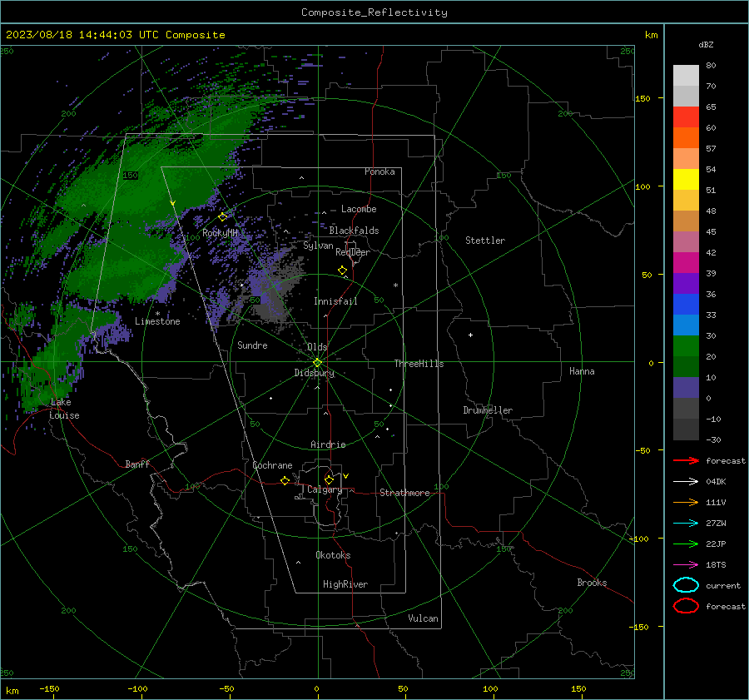Click the cyan 27ZW arrow icon

point(686,524)
